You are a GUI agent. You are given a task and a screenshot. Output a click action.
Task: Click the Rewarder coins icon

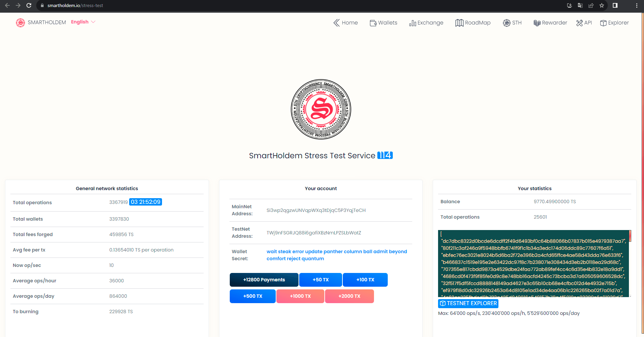pos(537,23)
